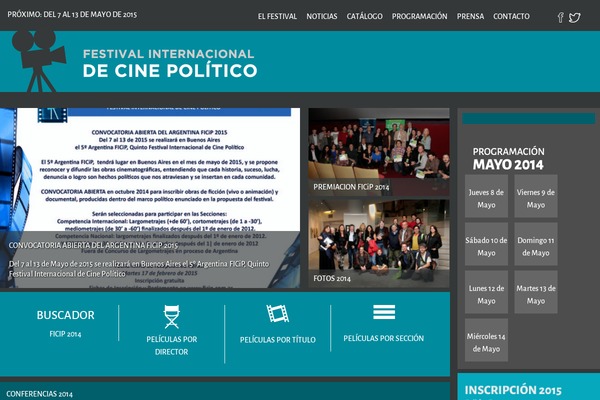Open the Facebook page icon

pos(560,17)
